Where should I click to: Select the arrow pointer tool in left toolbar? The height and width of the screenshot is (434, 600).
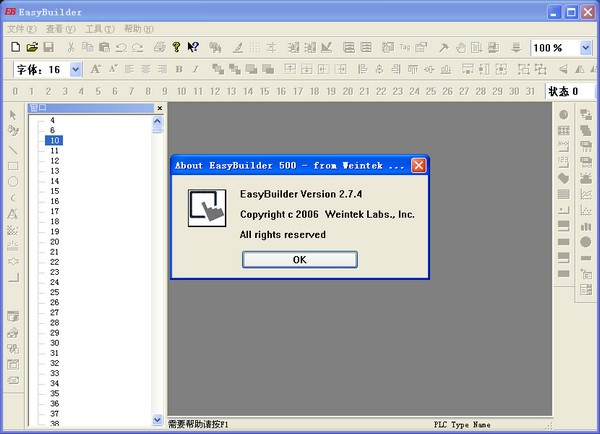[x=13, y=116]
